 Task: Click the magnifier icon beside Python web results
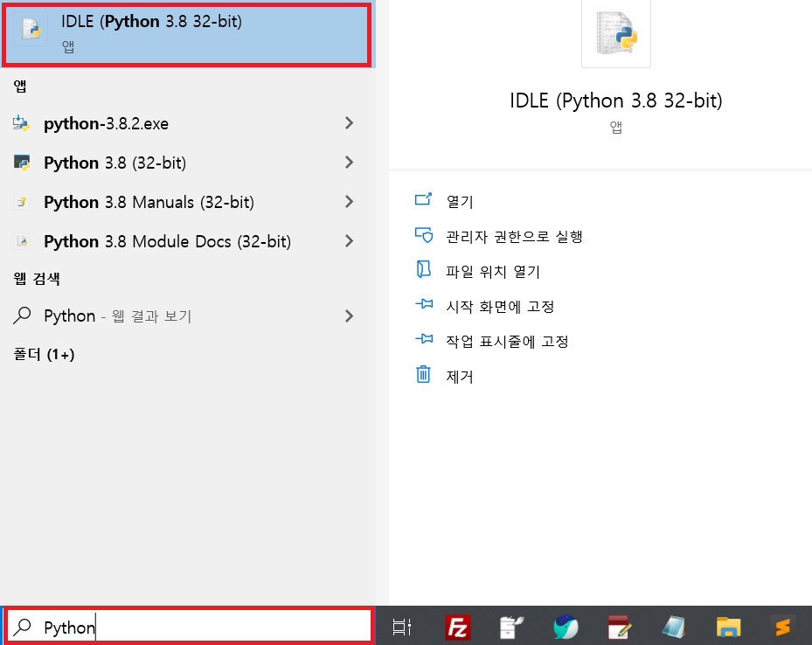click(22, 316)
